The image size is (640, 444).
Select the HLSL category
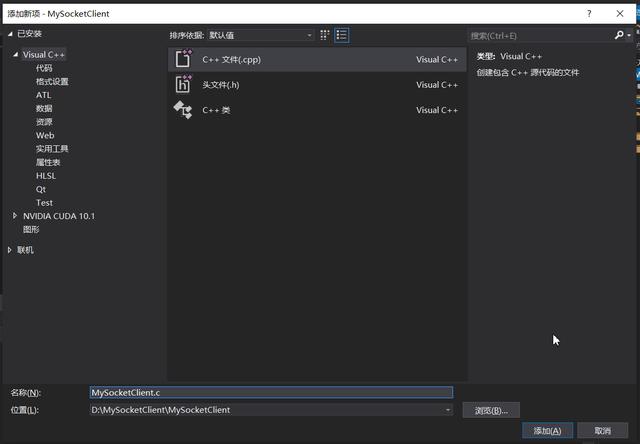(x=46, y=175)
